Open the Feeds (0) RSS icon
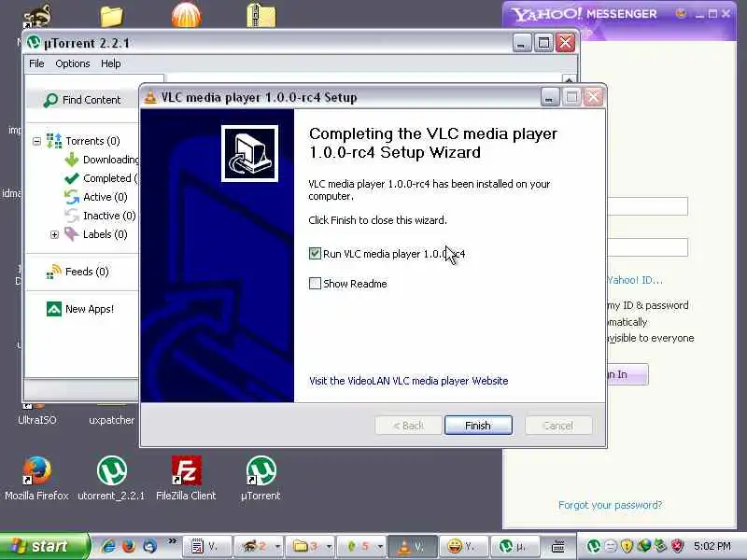The image size is (747, 560). coord(54,272)
